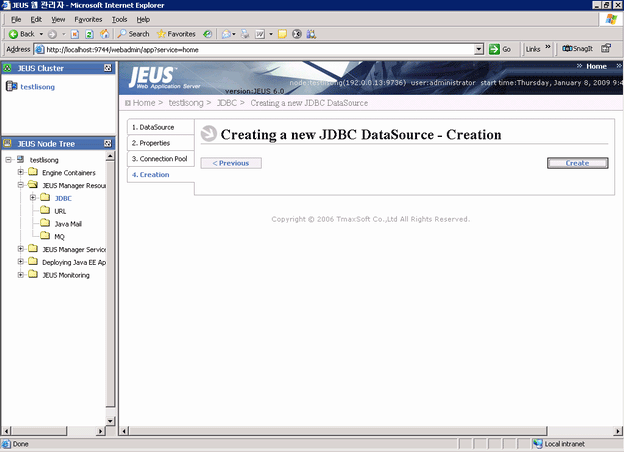Open the address bar dropdown arrow
The image size is (624, 452).
[479, 49]
